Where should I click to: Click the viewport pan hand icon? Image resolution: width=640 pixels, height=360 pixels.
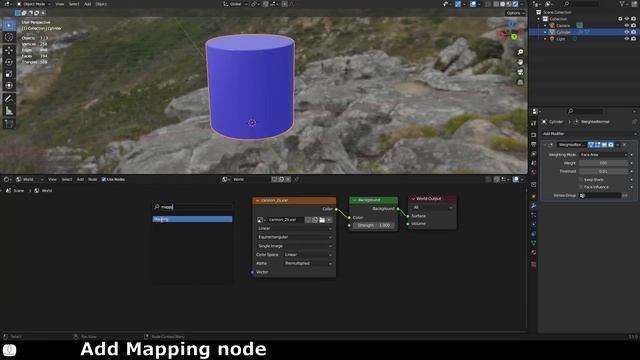coord(520,62)
